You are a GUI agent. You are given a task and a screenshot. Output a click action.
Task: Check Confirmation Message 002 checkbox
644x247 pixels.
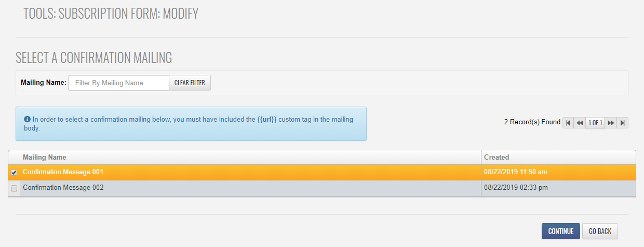(14, 188)
